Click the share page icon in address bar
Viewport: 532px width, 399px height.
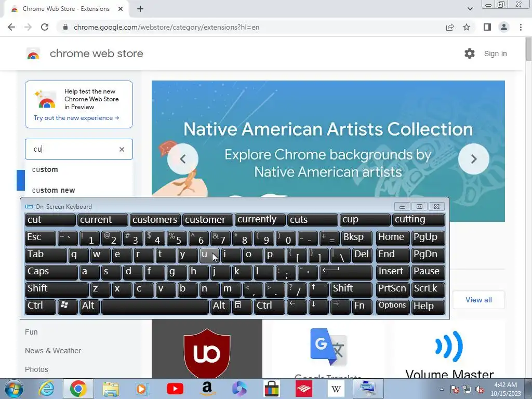(450, 27)
